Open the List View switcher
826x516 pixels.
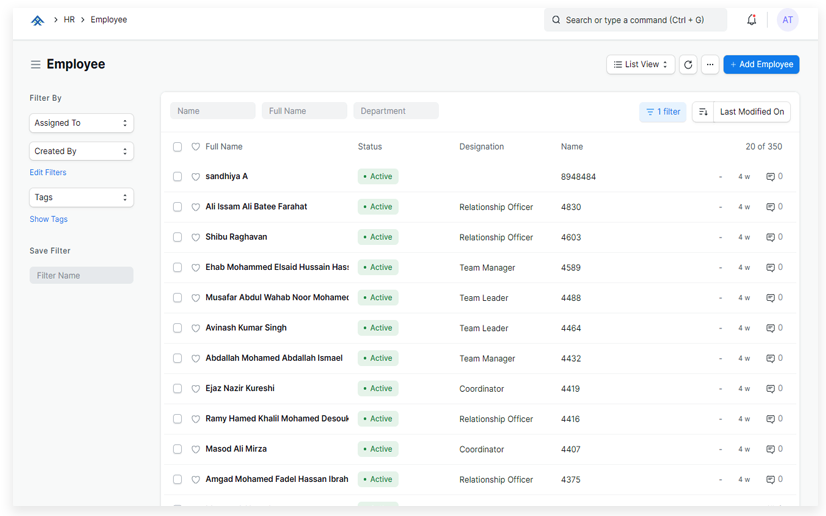tap(640, 65)
